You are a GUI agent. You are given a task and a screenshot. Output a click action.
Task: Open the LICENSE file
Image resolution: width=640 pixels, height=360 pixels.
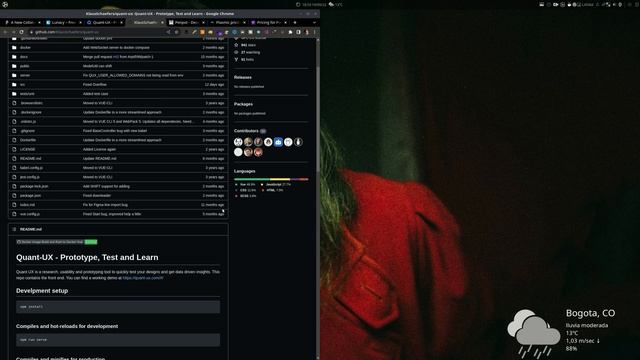[x=27, y=149]
